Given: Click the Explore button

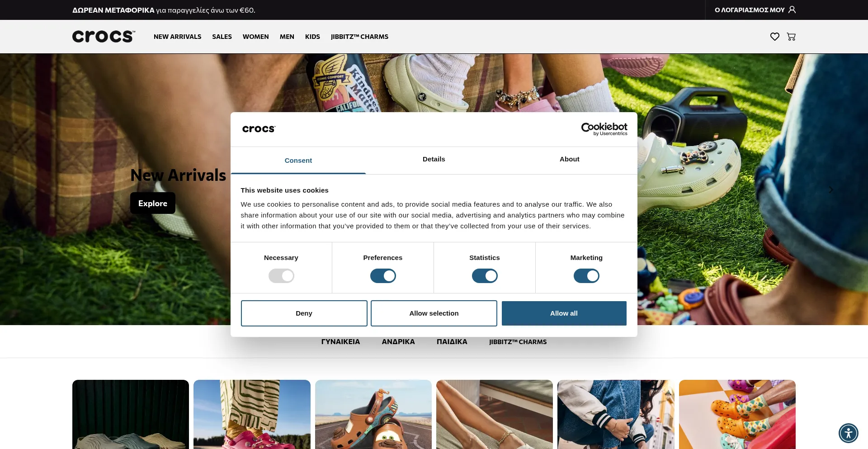Looking at the screenshot, I should [x=153, y=203].
